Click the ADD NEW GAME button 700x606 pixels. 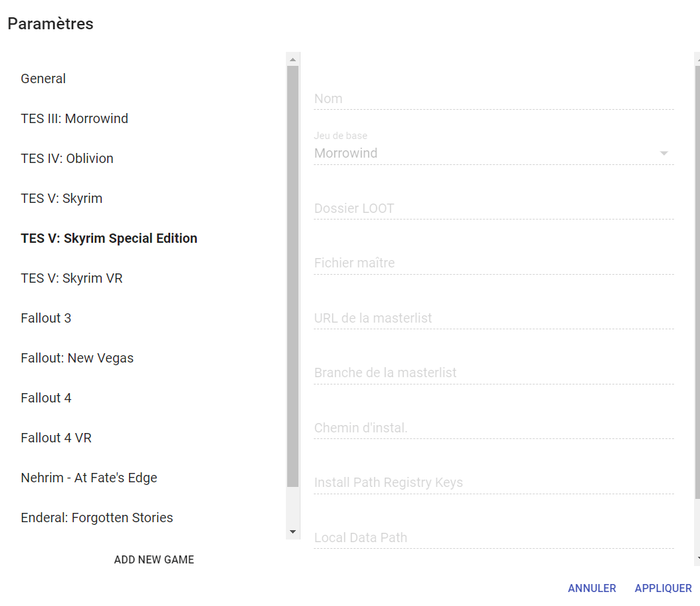tap(154, 559)
